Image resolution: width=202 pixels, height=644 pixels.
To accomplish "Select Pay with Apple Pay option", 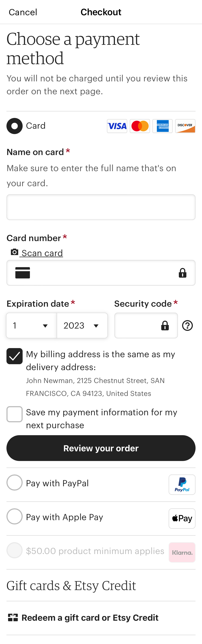I will (x=14, y=517).
